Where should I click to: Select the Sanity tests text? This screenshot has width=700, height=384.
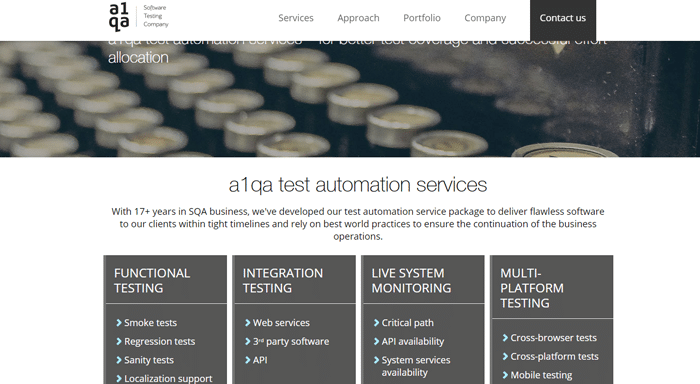tap(149, 360)
